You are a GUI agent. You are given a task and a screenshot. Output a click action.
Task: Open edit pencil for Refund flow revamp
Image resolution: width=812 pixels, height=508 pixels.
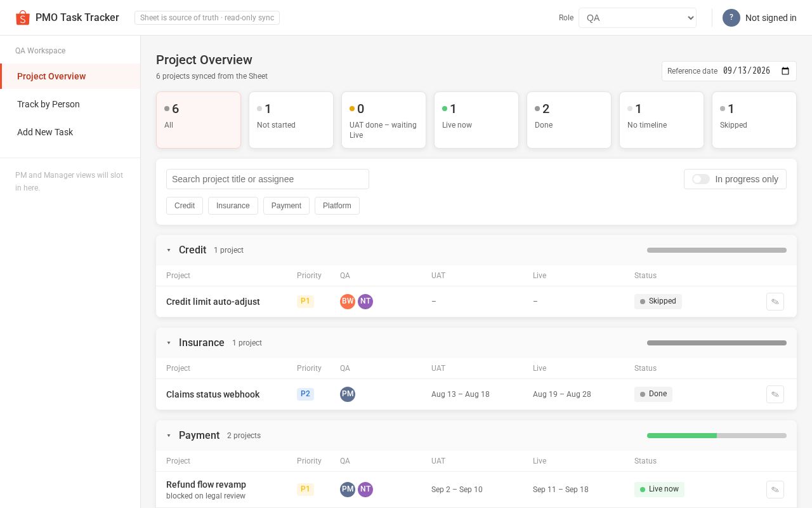point(775,490)
